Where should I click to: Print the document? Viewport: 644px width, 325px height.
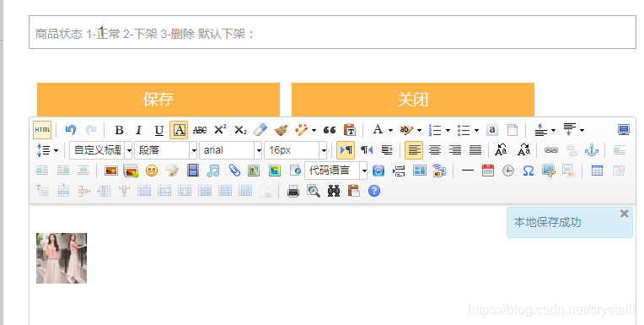[292, 191]
